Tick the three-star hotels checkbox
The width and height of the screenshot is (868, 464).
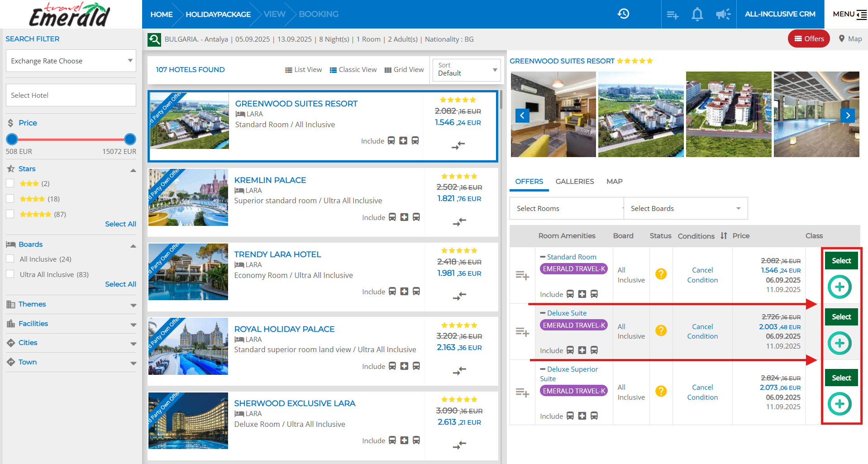10,183
